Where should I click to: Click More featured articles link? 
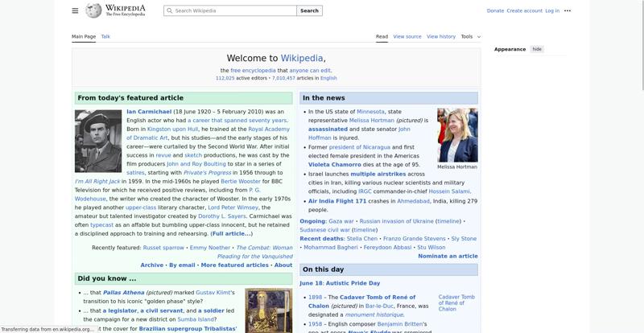(x=234, y=265)
